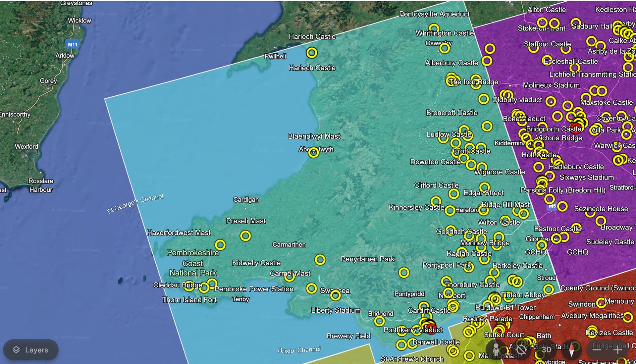Select the Pembrokeshire Coast National Park label
This screenshot has width=636, height=364.
[193, 263]
